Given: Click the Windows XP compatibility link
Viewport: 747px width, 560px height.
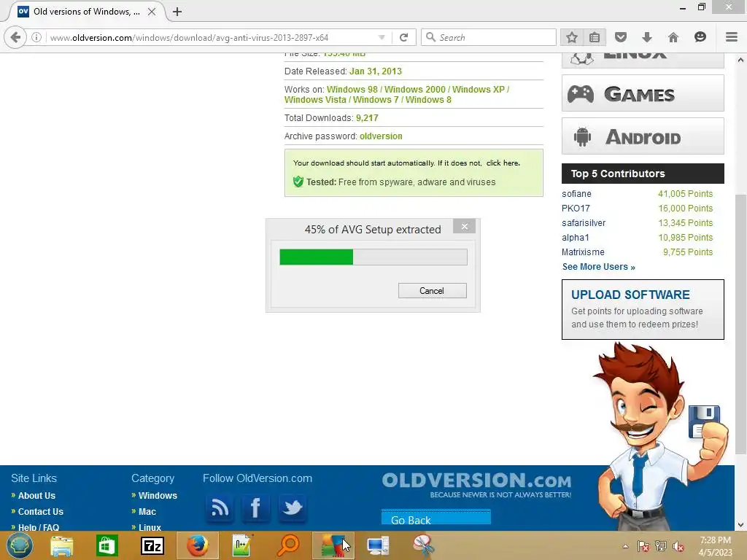Looking at the screenshot, I should click(x=479, y=90).
